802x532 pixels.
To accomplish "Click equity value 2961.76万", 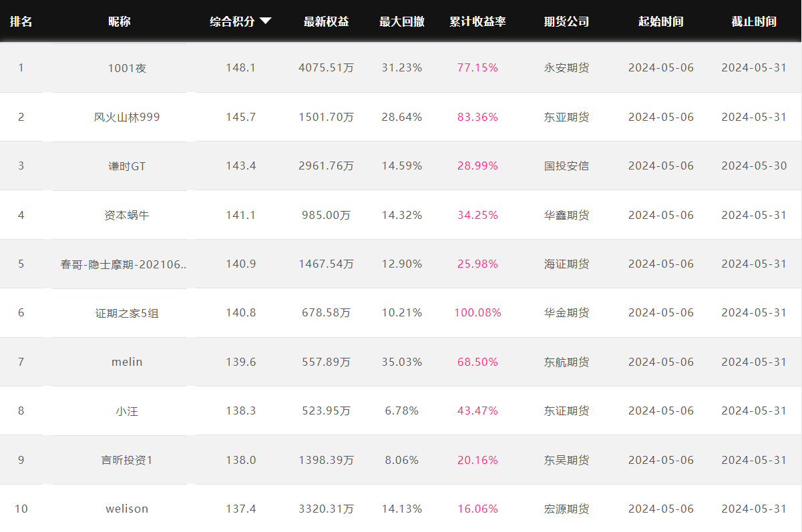I will pyautogui.click(x=326, y=166).
